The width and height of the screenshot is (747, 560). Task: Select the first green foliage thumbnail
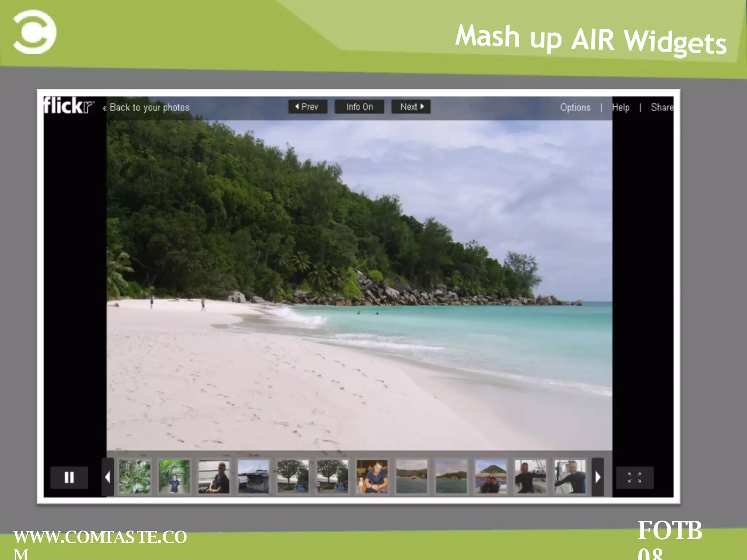[135, 477]
